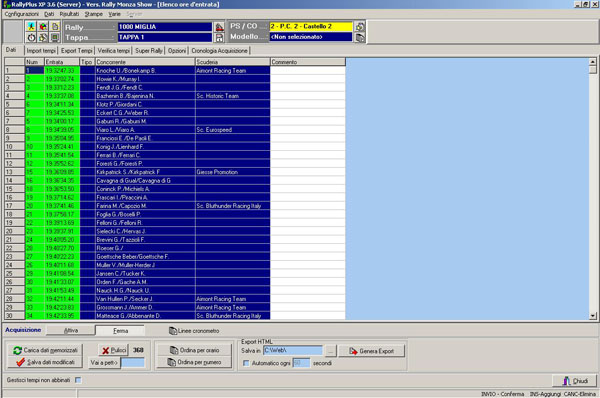
Task: Click the browse button next to Salva in path
Action: (x=331, y=351)
